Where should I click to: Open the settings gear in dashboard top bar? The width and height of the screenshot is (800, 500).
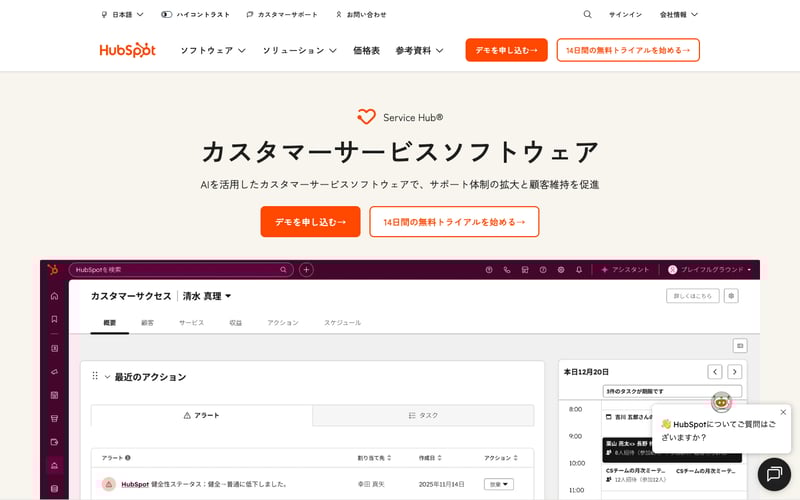coord(561,269)
